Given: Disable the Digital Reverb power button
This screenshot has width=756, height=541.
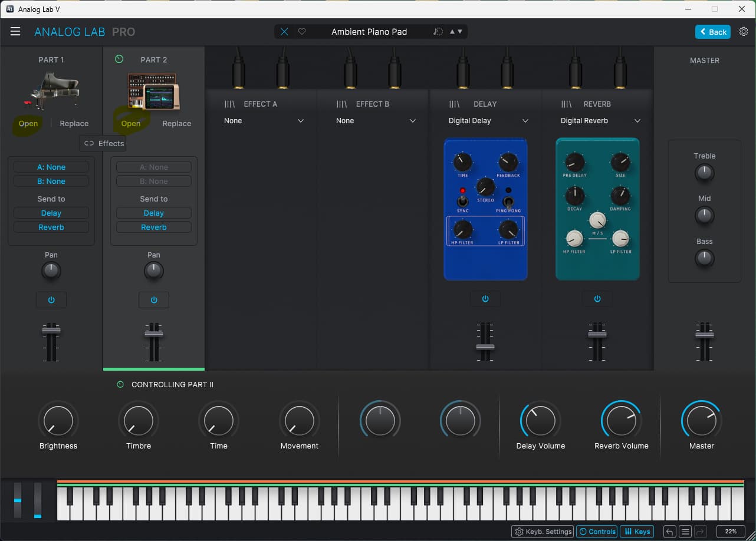Looking at the screenshot, I should [x=597, y=299].
